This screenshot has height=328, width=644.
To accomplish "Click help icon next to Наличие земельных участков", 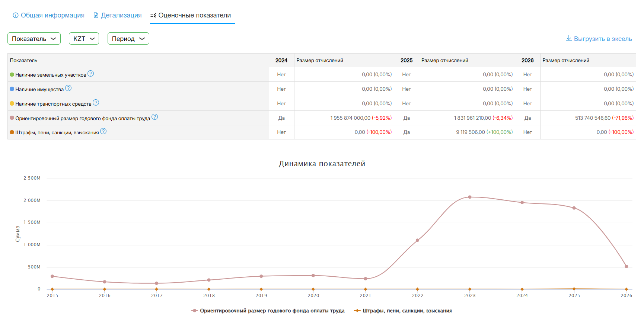I will 90,74.
